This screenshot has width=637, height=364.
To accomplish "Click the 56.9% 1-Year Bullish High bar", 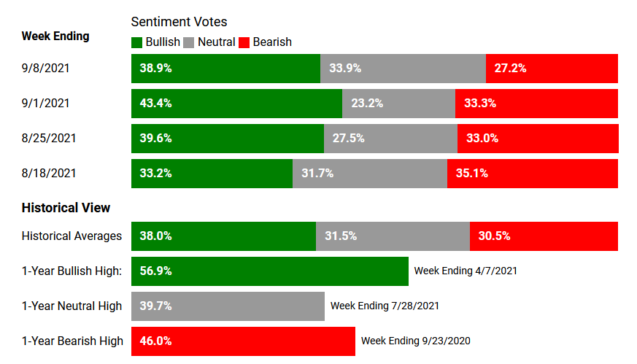I will (269, 271).
